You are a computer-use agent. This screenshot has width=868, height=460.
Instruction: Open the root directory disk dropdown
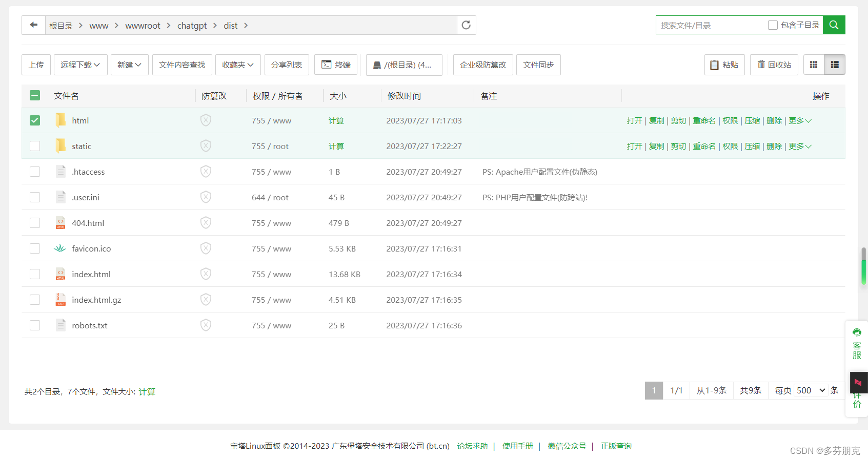pos(404,65)
